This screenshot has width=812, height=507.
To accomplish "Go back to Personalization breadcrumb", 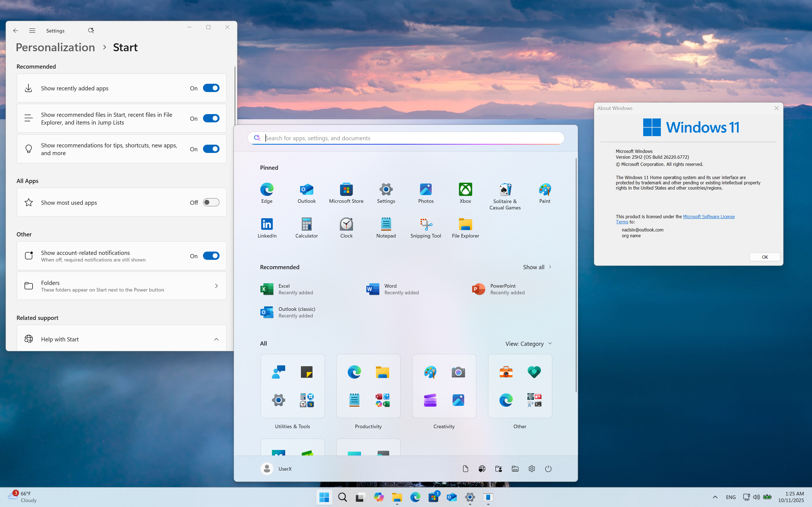I will click(55, 48).
